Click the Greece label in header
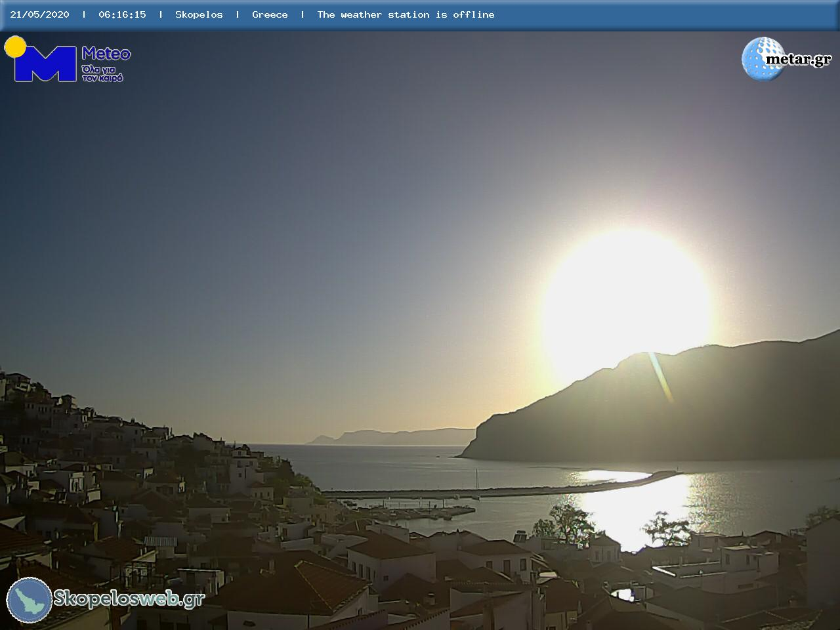The height and width of the screenshot is (630, 840). (270, 14)
